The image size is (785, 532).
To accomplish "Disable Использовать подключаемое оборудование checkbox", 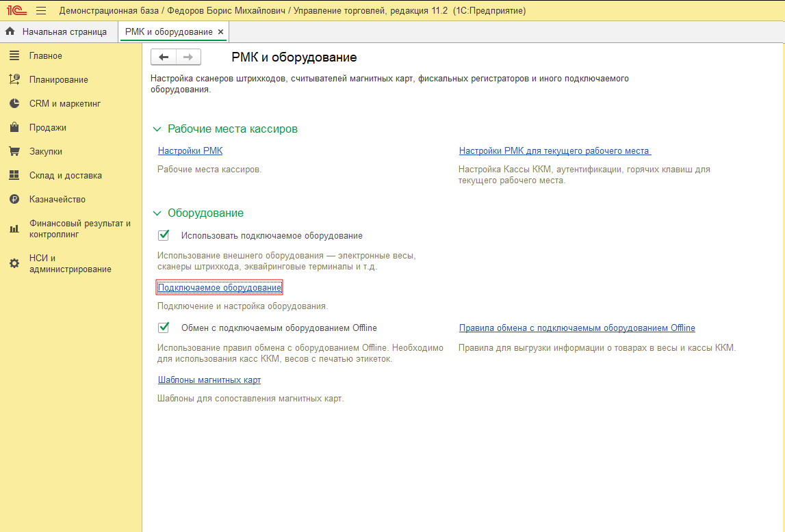I will (x=164, y=235).
